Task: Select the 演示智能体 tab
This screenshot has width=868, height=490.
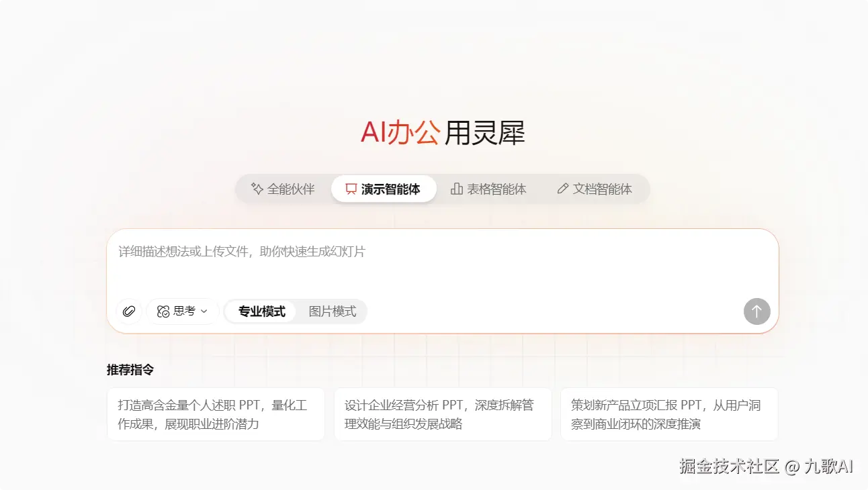Action: click(384, 189)
